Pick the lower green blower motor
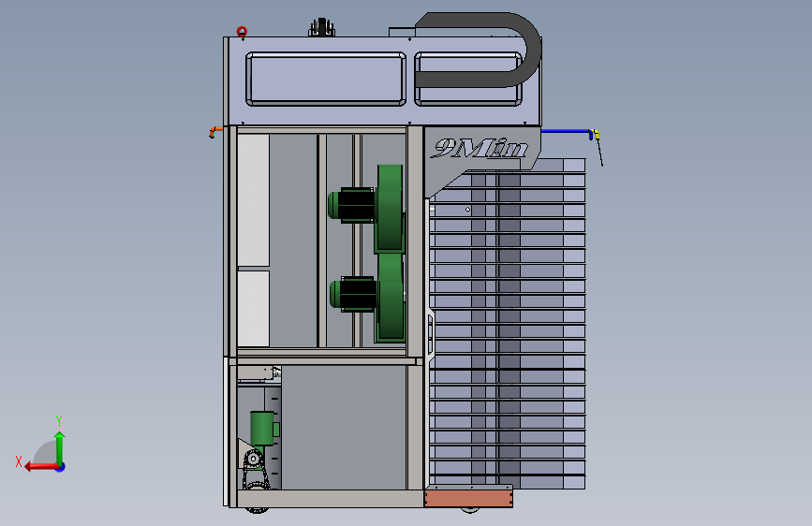The width and height of the screenshot is (812, 526). pos(366,298)
